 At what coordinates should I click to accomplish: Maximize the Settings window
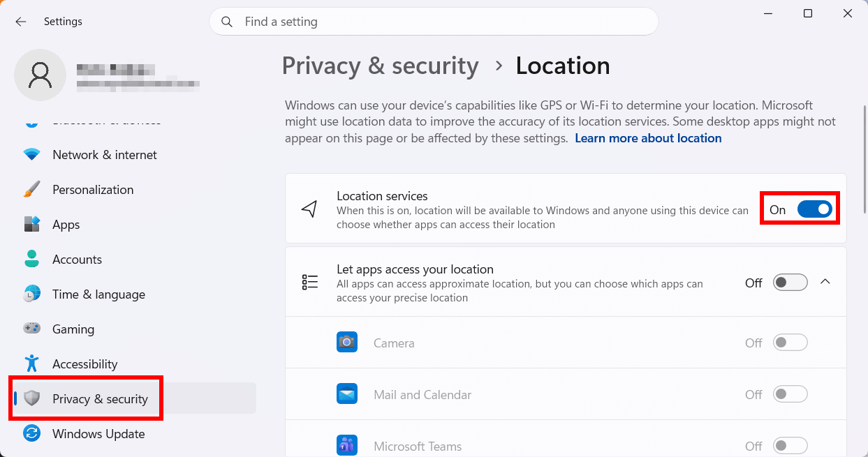point(808,13)
